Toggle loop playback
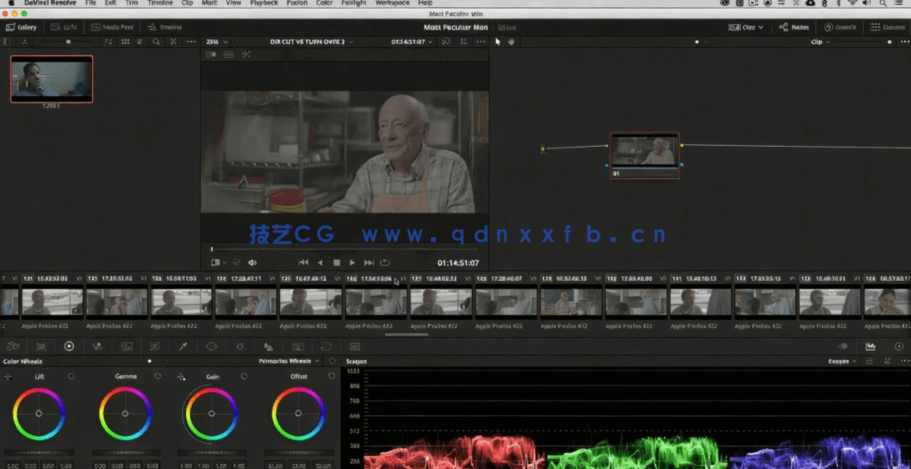The image size is (911, 469). click(x=385, y=263)
